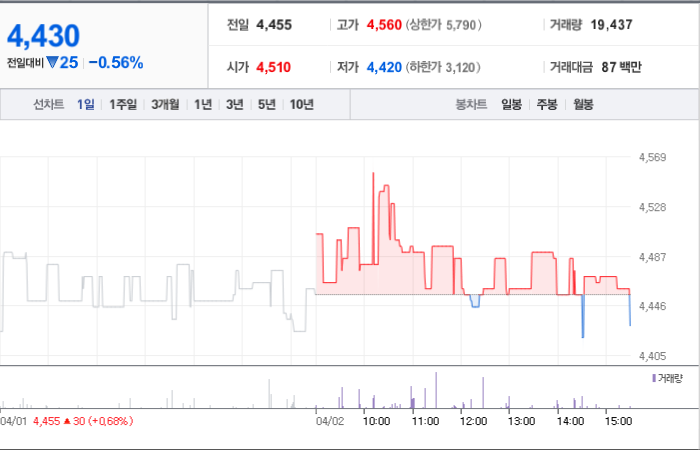Click the 12:00 time axis label
700x450 pixels.
[474, 421]
